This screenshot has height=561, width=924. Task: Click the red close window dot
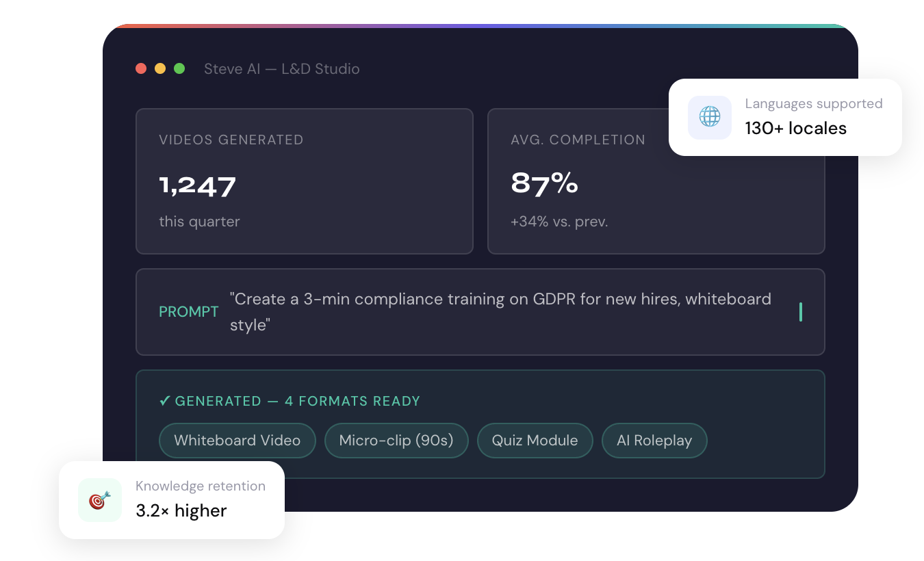point(141,68)
